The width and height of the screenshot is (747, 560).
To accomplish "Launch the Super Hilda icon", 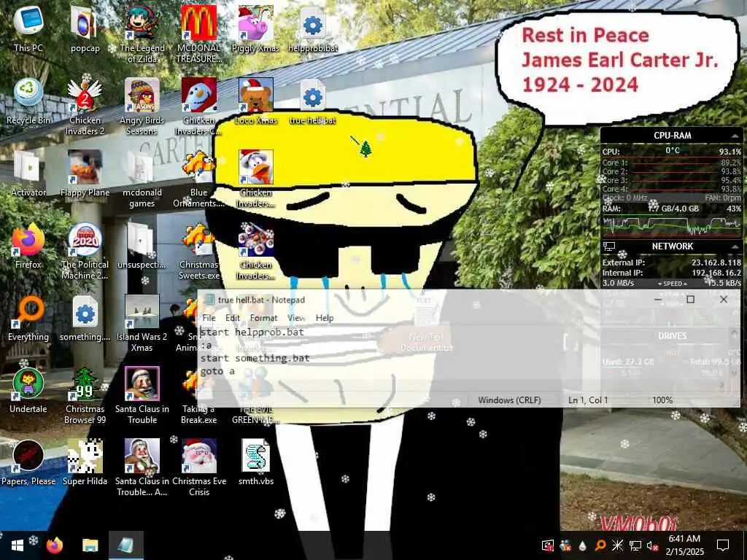I will click(x=85, y=463).
